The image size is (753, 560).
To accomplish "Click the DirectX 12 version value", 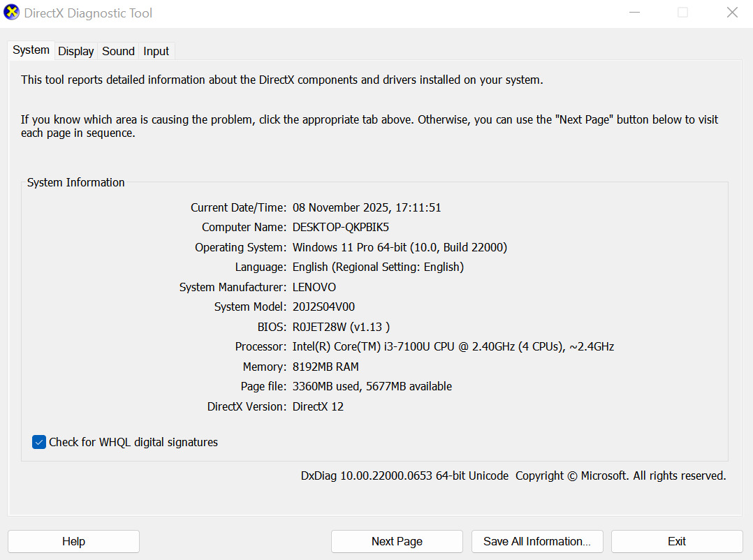I will [318, 406].
